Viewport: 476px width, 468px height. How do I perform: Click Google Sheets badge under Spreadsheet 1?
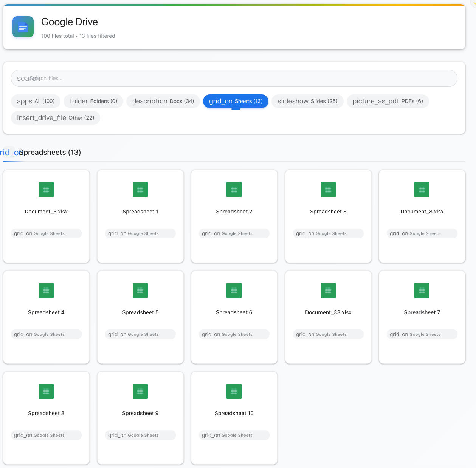140,233
